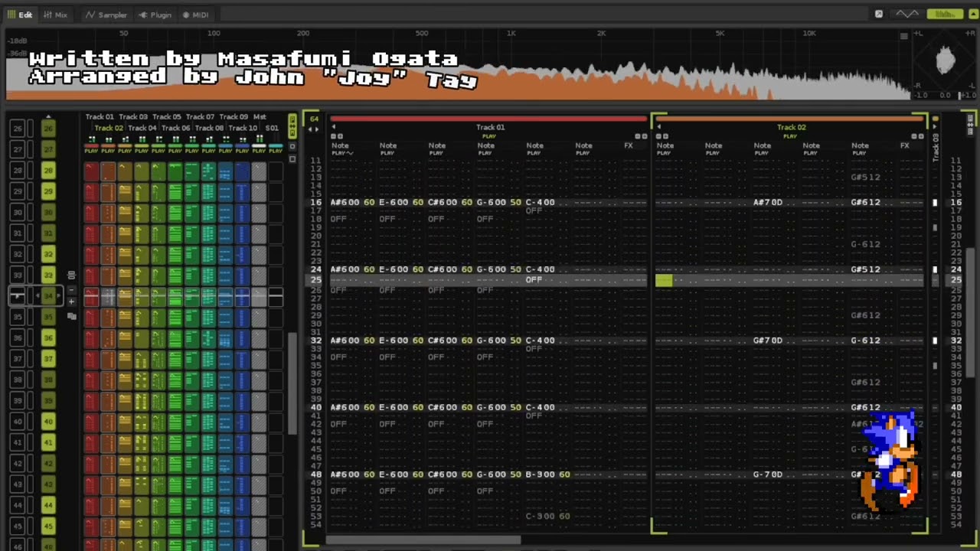This screenshot has height=551, width=980.
Task: Select the green spectrum analyzer view
Action: coord(946,14)
